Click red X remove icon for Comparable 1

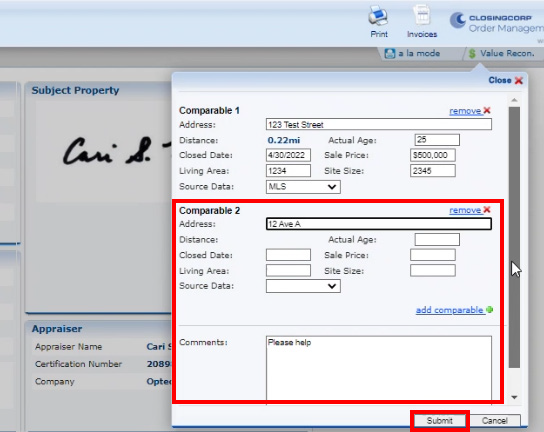487,110
